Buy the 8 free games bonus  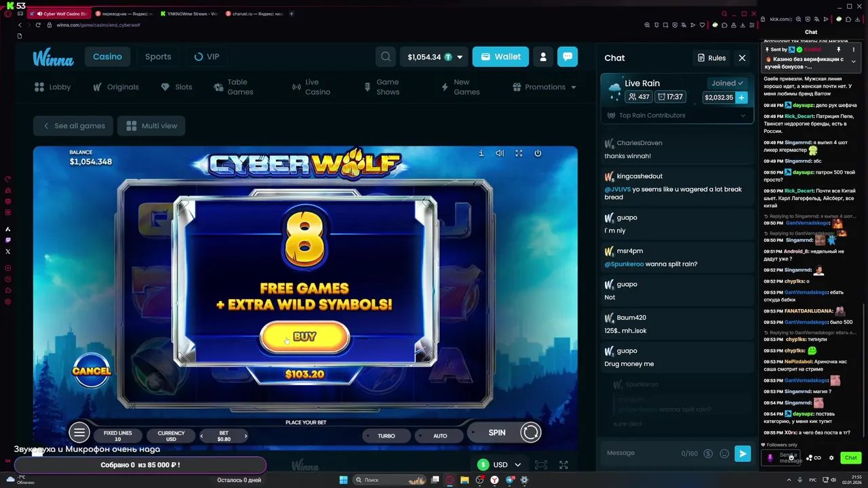pyautogui.click(x=304, y=337)
